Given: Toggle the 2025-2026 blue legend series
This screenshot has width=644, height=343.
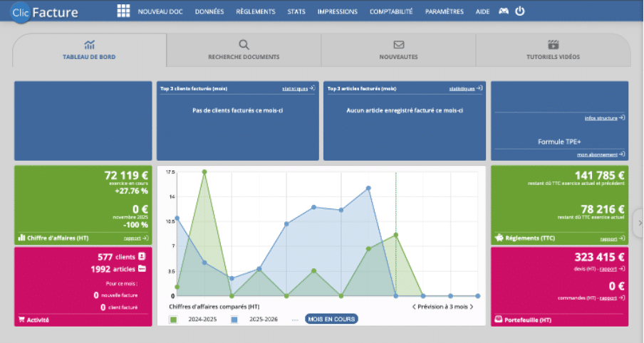Looking at the screenshot, I should [235, 320].
